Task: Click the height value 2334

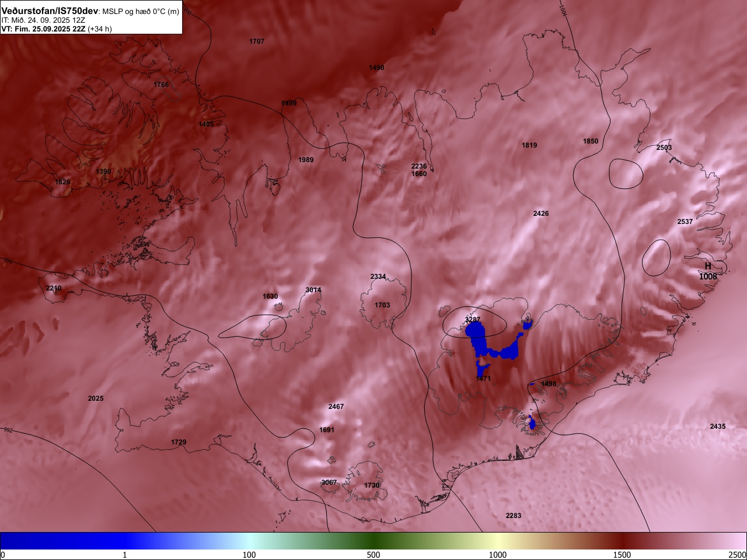Action: coord(378,276)
